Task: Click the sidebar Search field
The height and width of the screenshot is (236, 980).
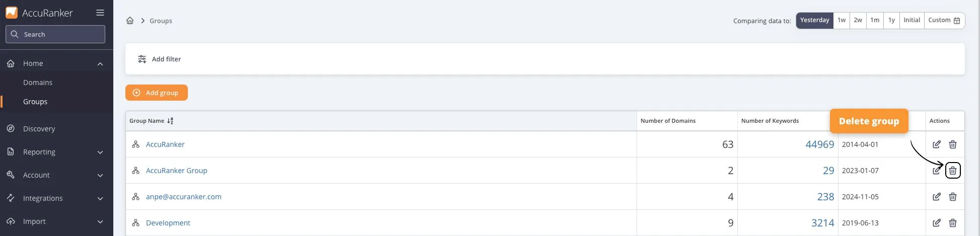Action: click(55, 34)
